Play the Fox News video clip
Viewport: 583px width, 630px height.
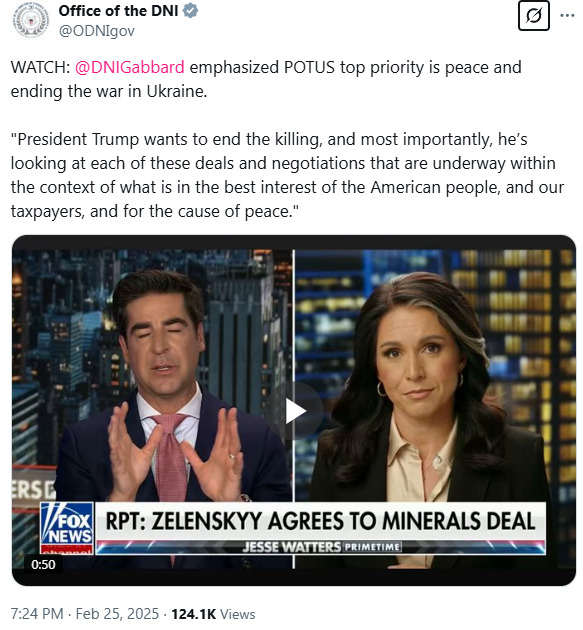297,411
